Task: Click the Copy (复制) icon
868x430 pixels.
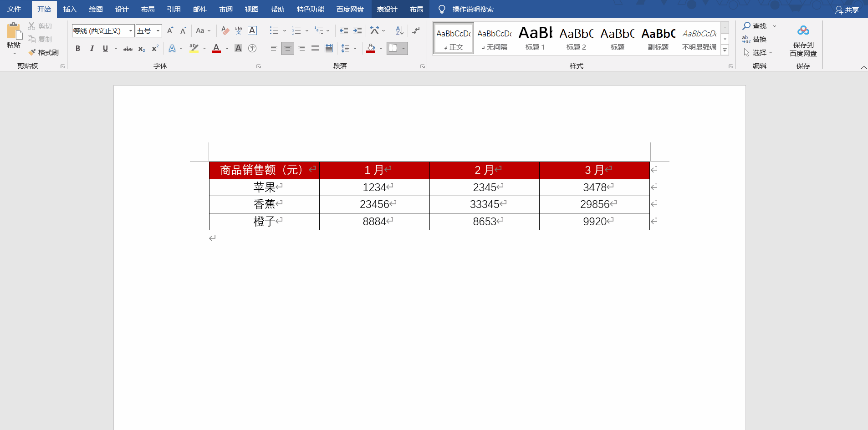Action: click(x=31, y=39)
